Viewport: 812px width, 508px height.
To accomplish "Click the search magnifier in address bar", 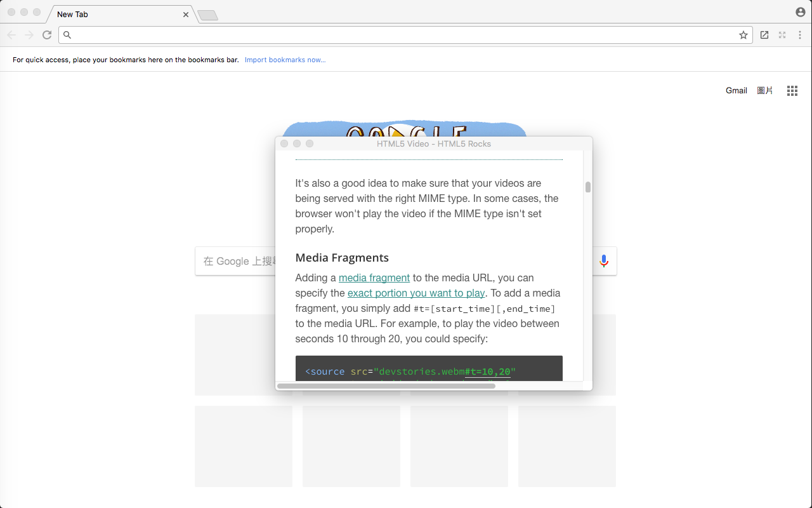I will point(67,35).
